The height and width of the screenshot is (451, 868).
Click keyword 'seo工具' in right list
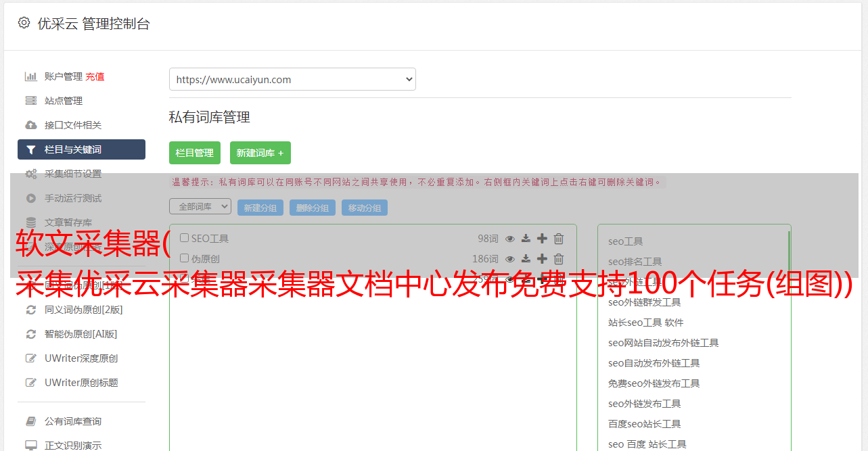tap(626, 241)
